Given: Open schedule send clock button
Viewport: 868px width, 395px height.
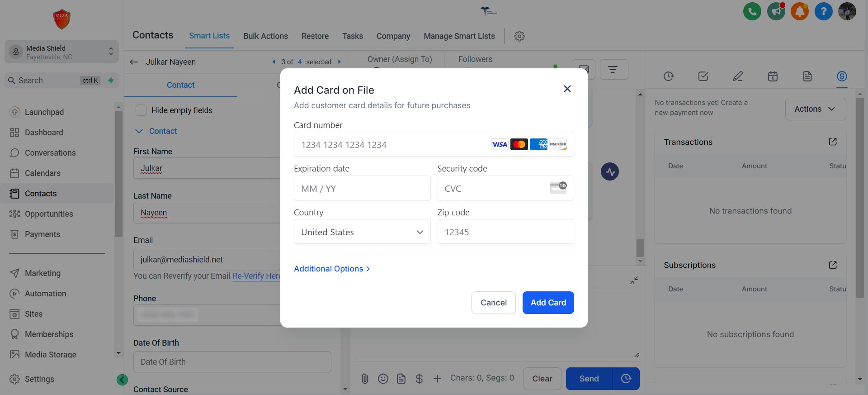Looking at the screenshot, I should pos(626,378).
